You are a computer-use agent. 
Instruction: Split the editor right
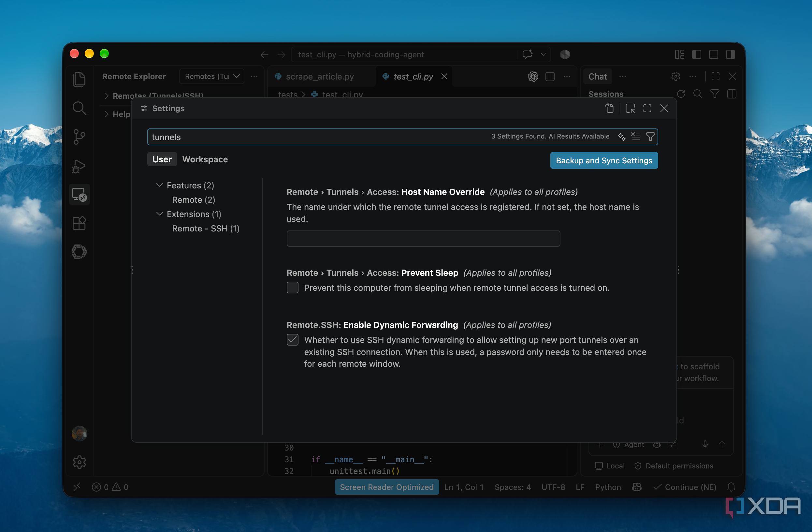click(x=550, y=76)
